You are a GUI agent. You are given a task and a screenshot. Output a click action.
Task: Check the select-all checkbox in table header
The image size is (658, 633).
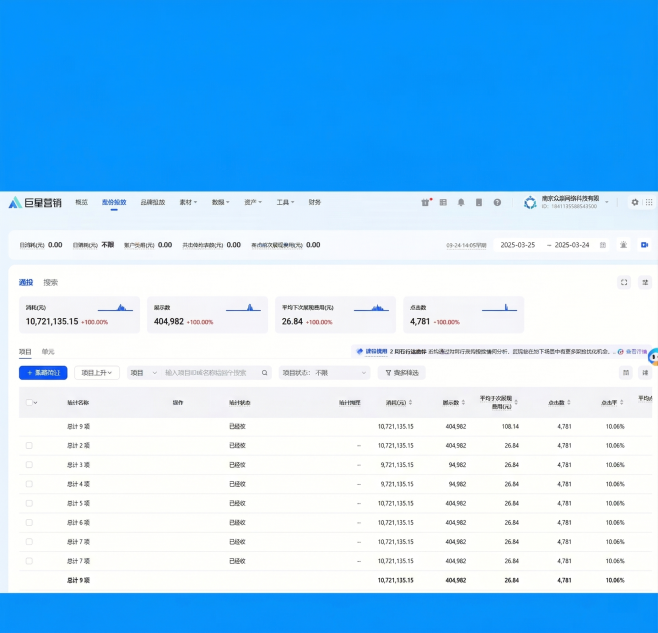click(29, 403)
